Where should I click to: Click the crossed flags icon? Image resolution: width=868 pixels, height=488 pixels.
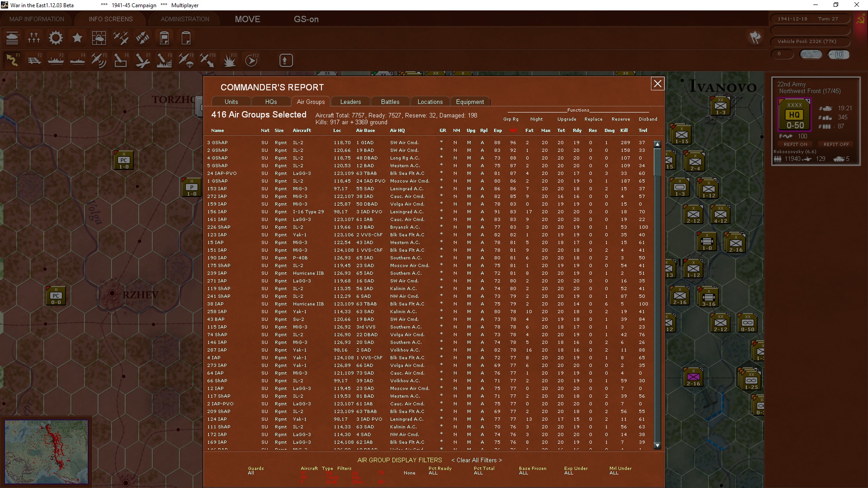pos(755,38)
